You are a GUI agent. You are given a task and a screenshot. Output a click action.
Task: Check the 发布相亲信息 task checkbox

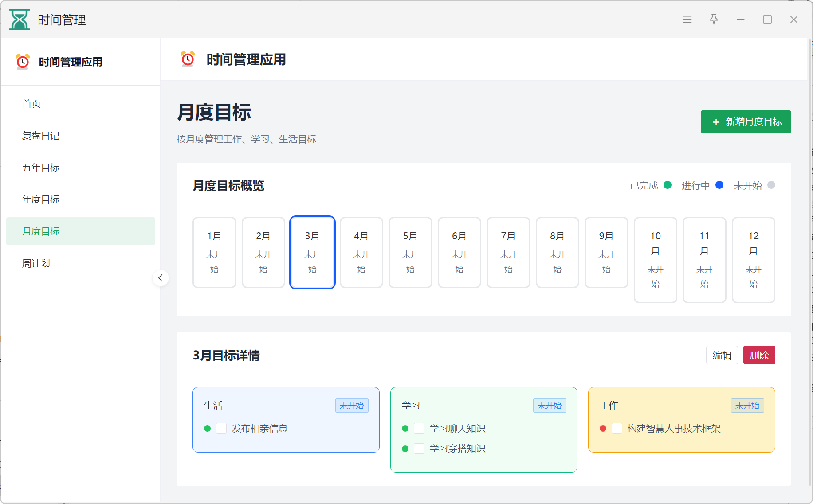click(x=221, y=428)
